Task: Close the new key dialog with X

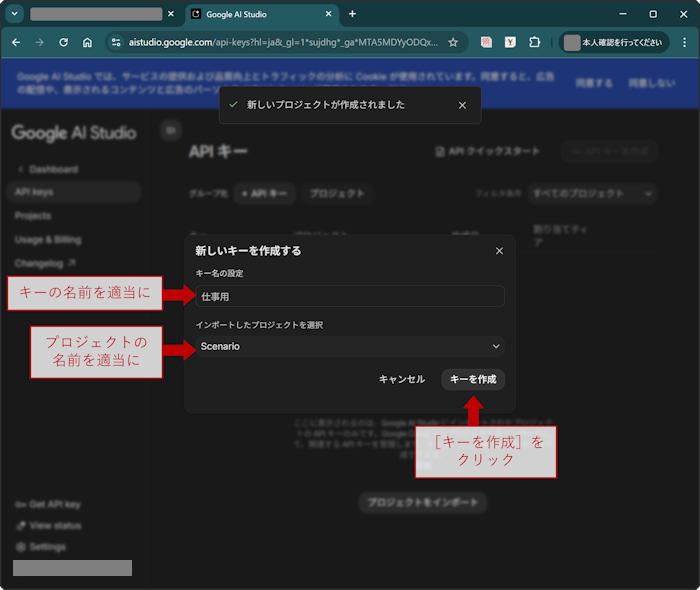Action: 499,251
